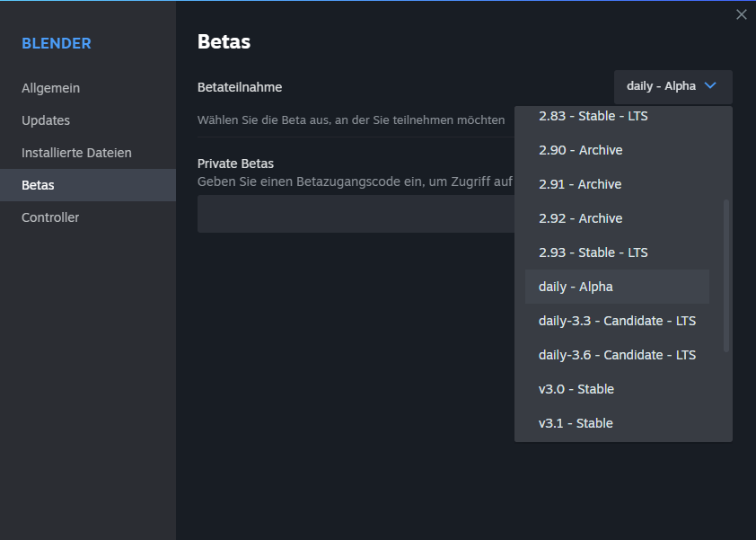Choose daily-3.3 - Candidate - LTS
The height and width of the screenshot is (540, 756).
click(x=617, y=321)
